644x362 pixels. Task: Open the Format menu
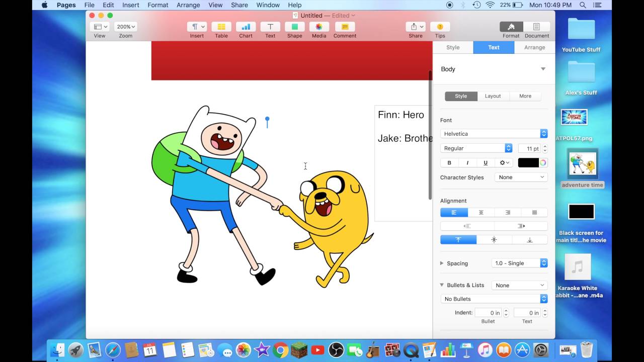pyautogui.click(x=158, y=5)
